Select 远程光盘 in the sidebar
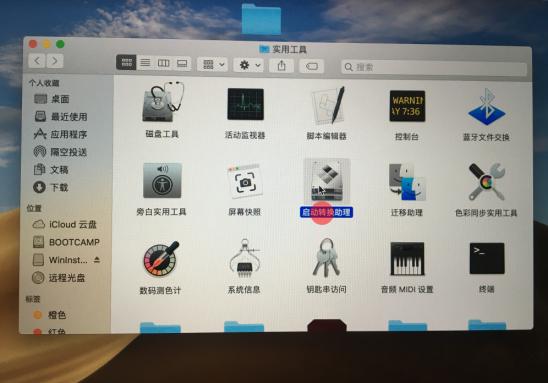 coord(59,278)
